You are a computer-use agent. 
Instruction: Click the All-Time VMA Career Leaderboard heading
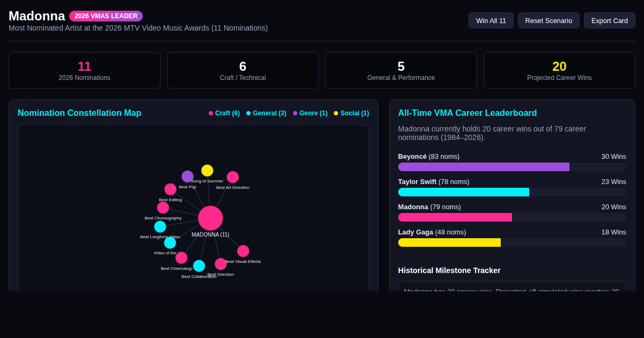(x=467, y=113)
